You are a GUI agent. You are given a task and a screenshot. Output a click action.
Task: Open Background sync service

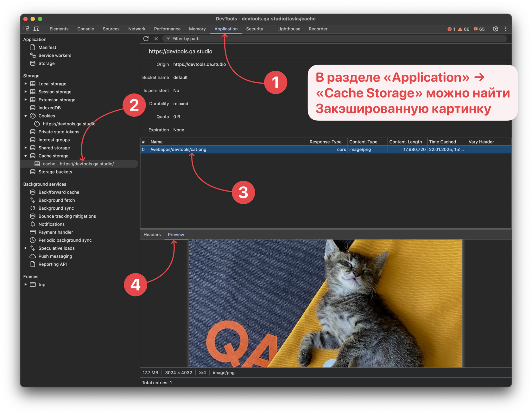56,208
